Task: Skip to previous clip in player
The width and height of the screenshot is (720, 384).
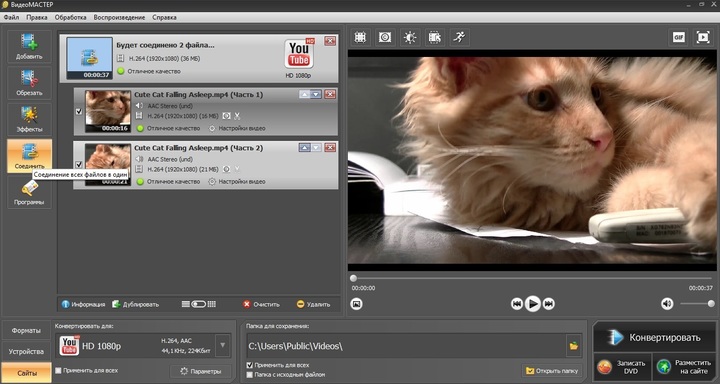Action: pos(517,304)
